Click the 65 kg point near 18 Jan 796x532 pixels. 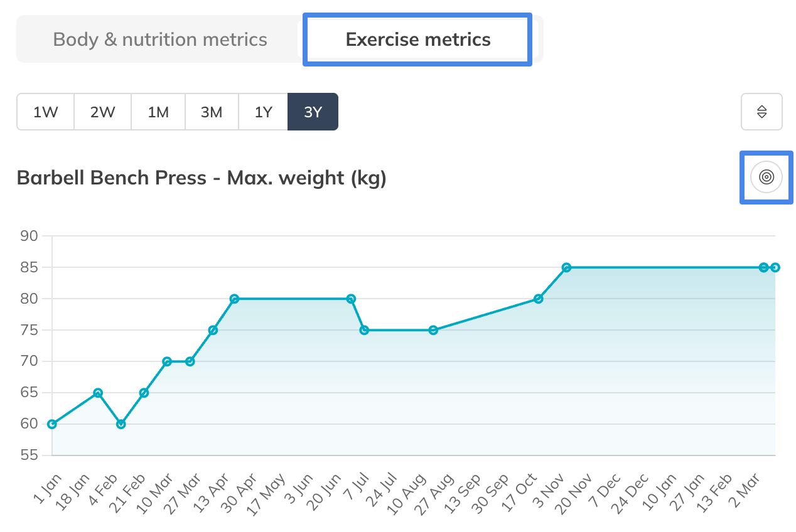tap(98, 393)
